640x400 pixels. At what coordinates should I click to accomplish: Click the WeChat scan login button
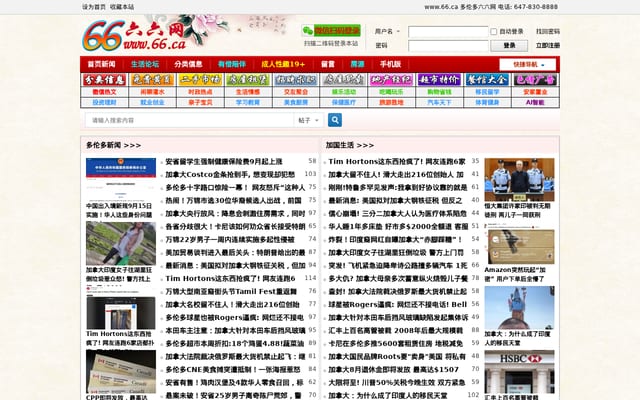pos(331,31)
